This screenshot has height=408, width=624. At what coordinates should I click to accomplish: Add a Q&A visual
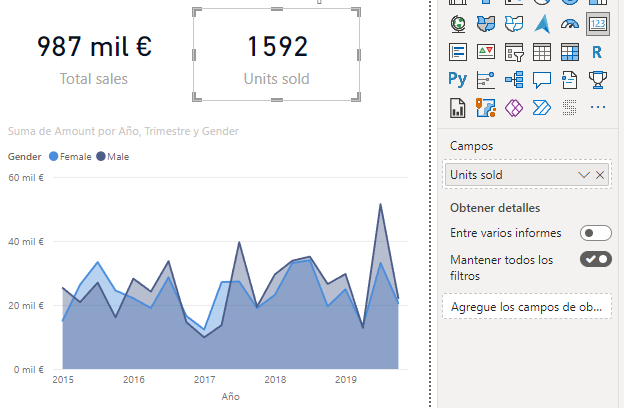point(542,79)
